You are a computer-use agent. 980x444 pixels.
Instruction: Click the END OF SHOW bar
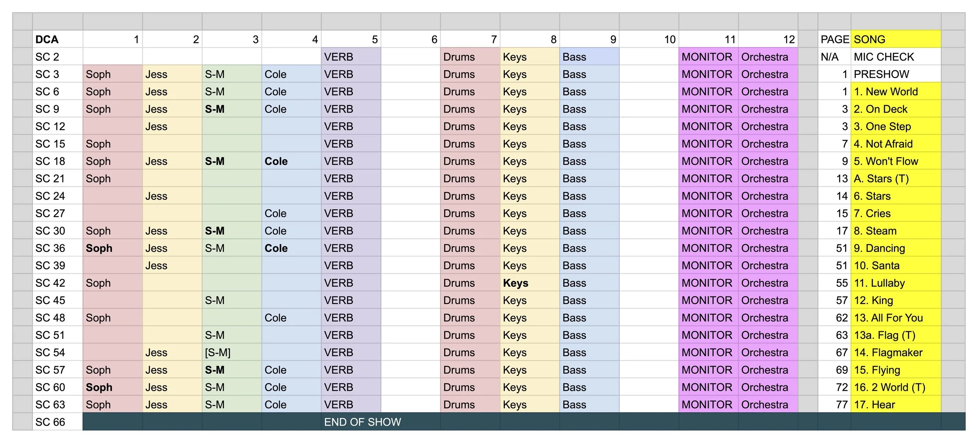click(x=362, y=422)
